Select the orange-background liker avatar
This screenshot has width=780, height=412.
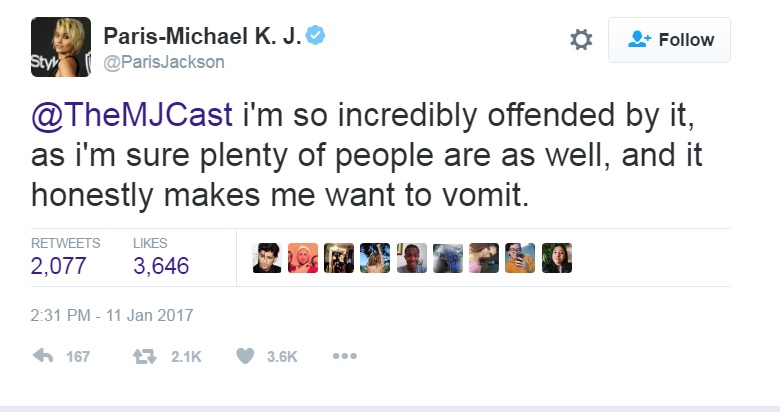click(x=303, y=258)
